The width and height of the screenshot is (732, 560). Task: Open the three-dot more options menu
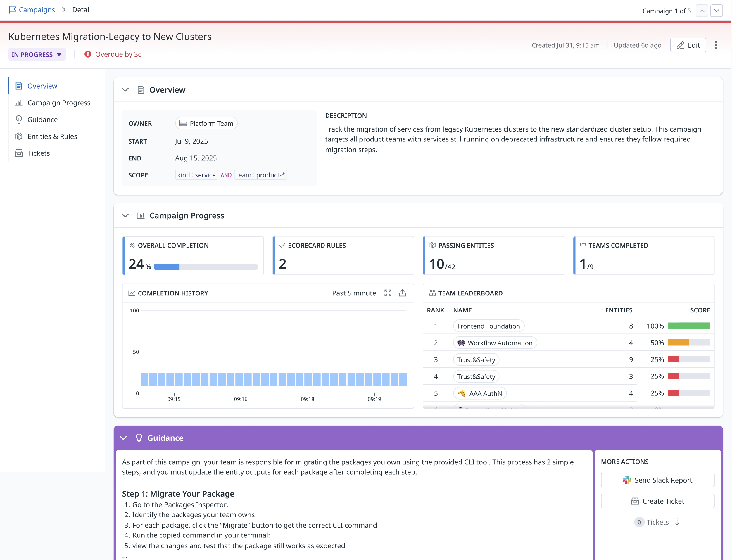(x=715, y=45)
